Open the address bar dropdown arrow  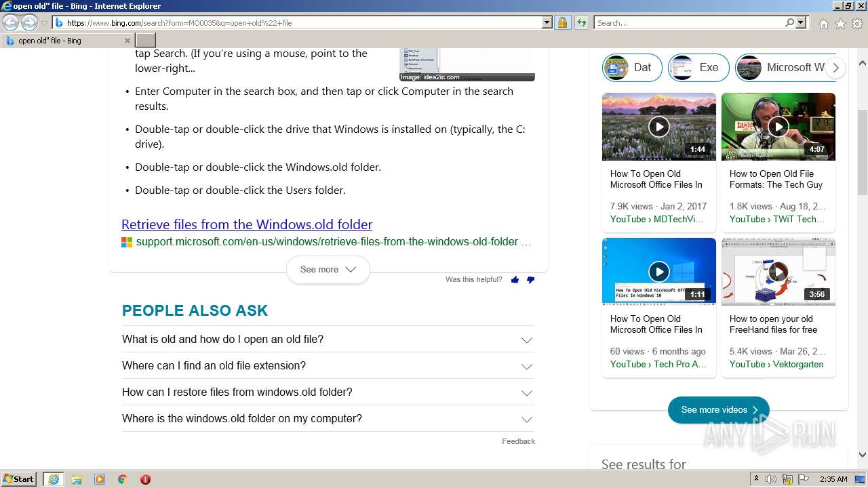coord(547,23)
